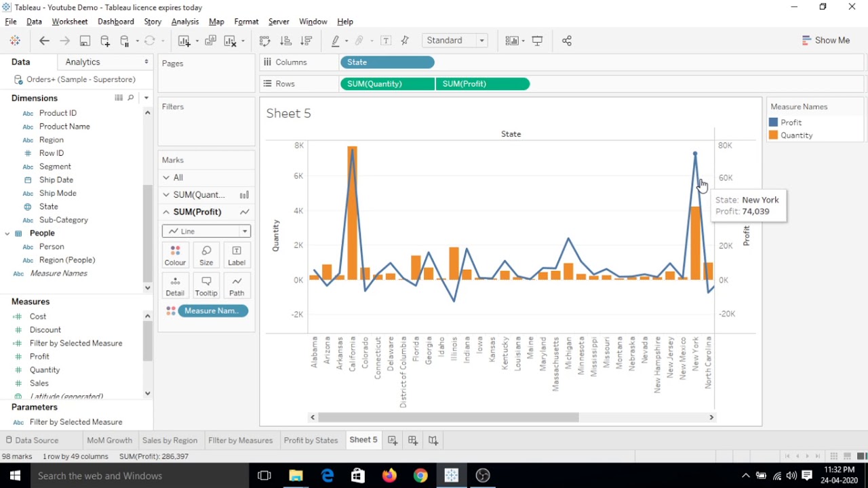The width and height of the screenshot is (868, 488).
Task: Open the Size mark card
Action: (x=206, y=256)
